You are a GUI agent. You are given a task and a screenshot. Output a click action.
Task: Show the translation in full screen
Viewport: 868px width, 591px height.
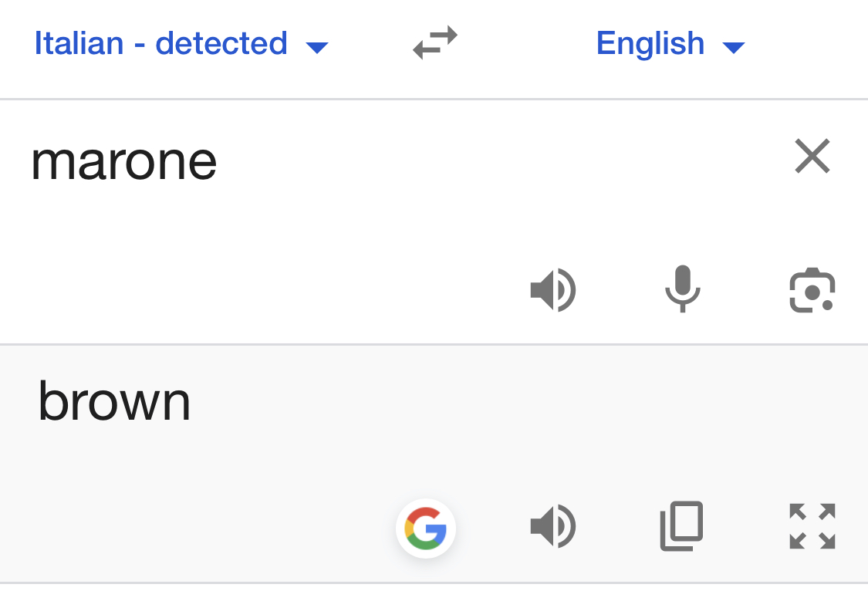tap(812, 526)
